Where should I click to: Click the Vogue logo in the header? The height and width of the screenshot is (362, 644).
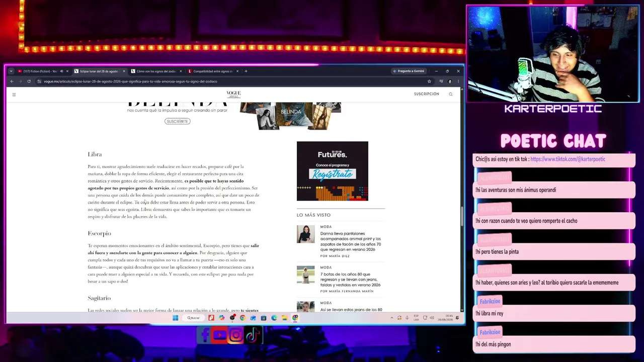point(233,94)
